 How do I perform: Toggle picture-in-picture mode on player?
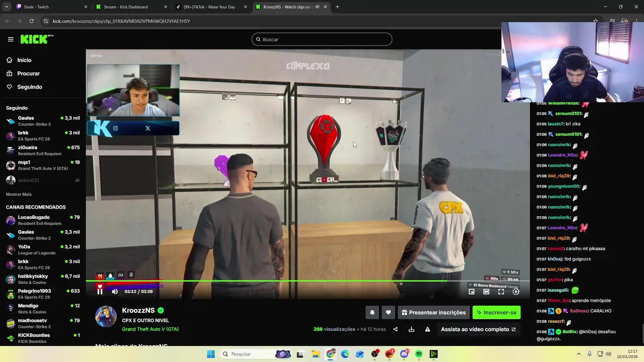pyautogui.click(x=471, y=292)
